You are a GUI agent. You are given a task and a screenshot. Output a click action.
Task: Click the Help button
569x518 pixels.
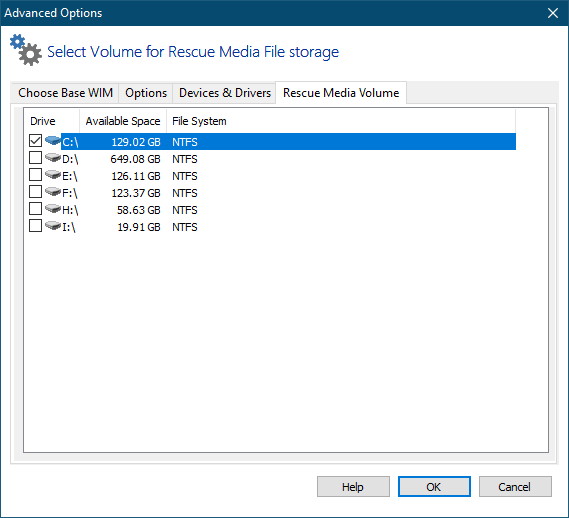click(353, 486)
